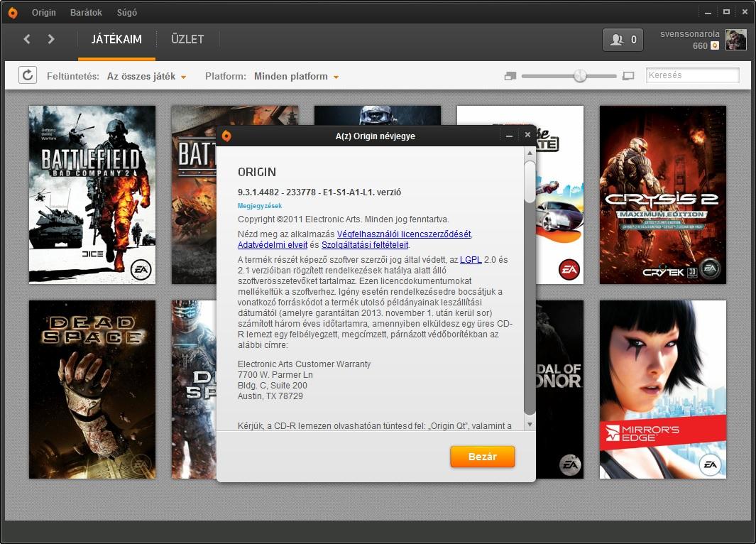Switch to the JÁTÉKAIM tab
The image size is (756, 544).
tap(116, 39)
